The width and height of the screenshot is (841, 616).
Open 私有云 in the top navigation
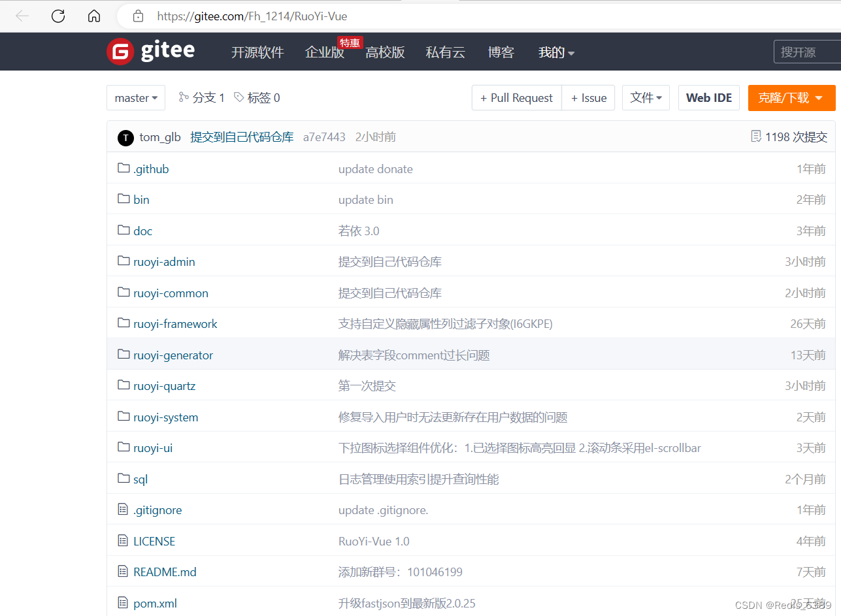tap(445, 52)
